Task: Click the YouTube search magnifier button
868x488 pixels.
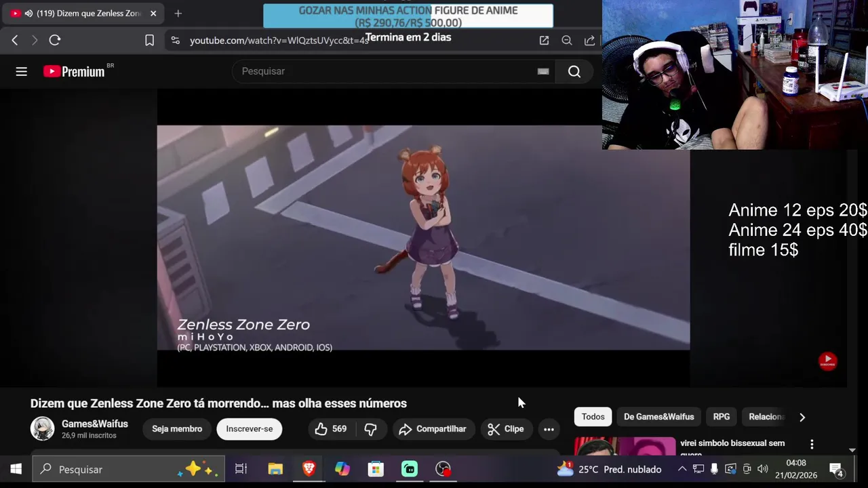Action: tap(574, 71)
